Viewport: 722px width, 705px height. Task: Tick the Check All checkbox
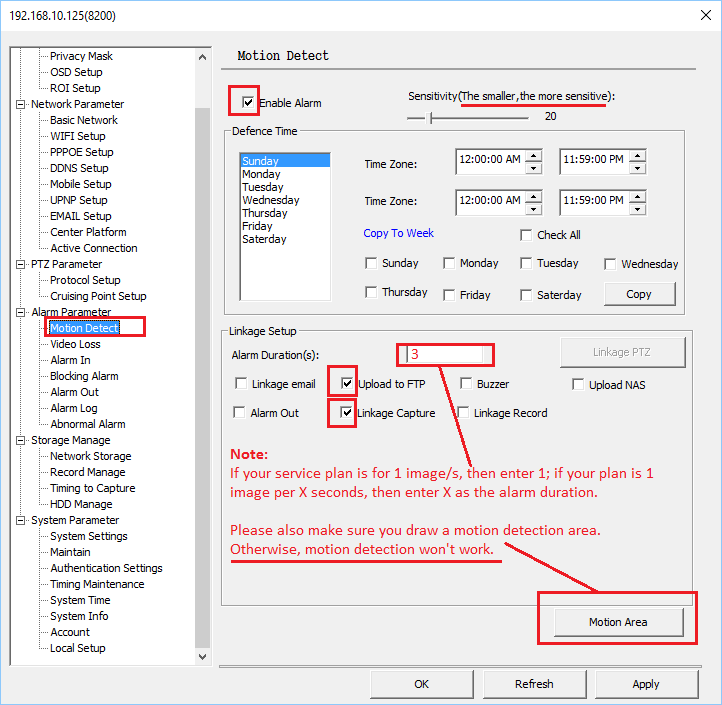point(527,235)
